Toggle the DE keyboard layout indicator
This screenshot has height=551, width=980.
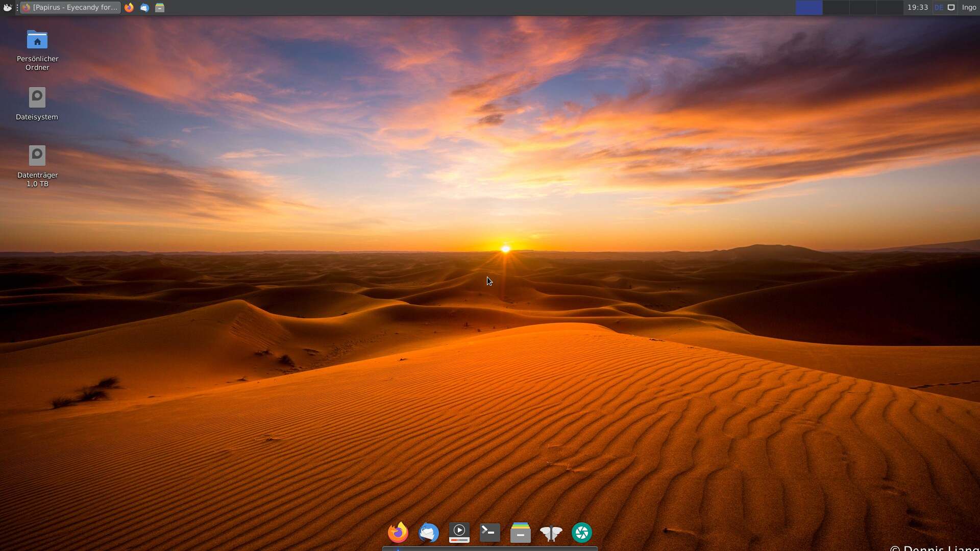pos(939,8)
